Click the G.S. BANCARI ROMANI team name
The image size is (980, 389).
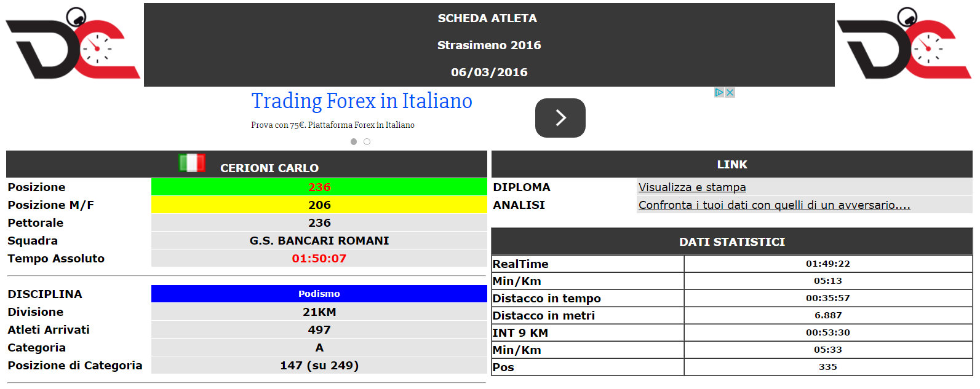[x=319, y=241]
